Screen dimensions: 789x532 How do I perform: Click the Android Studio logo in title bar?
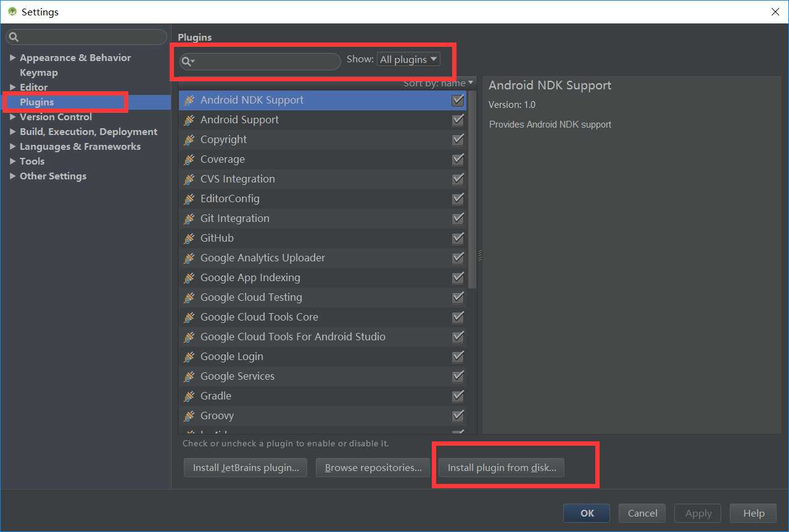(x=12, y=12)
